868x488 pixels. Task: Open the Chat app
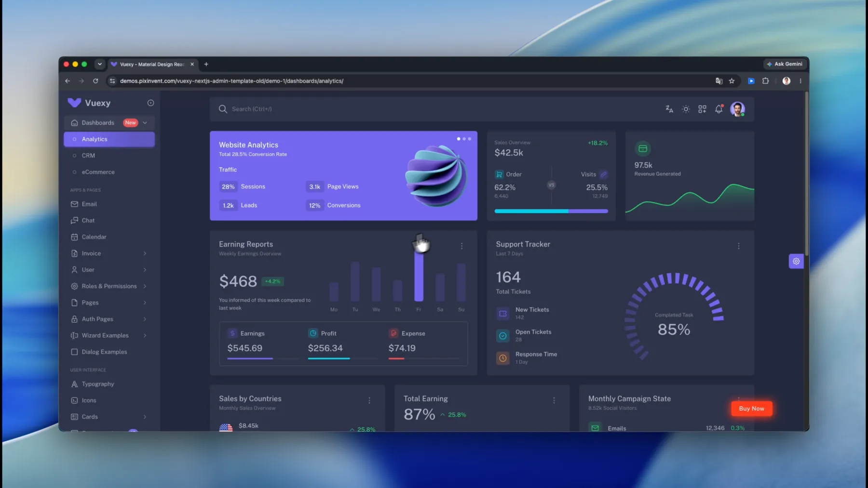click(109, 221)
